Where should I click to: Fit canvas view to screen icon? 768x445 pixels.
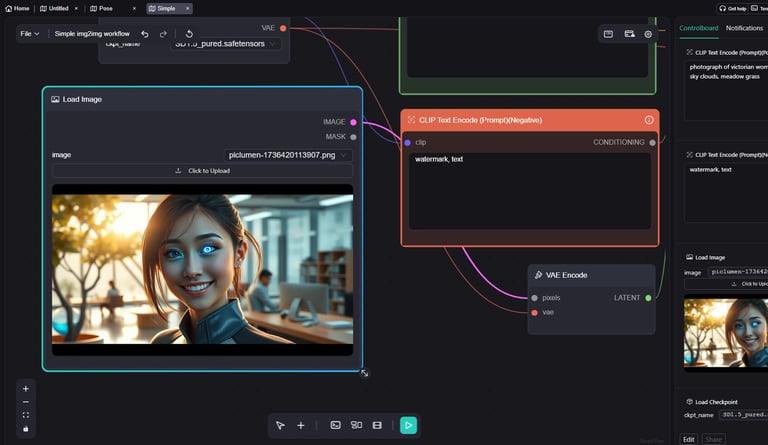(x=25, y=415)
